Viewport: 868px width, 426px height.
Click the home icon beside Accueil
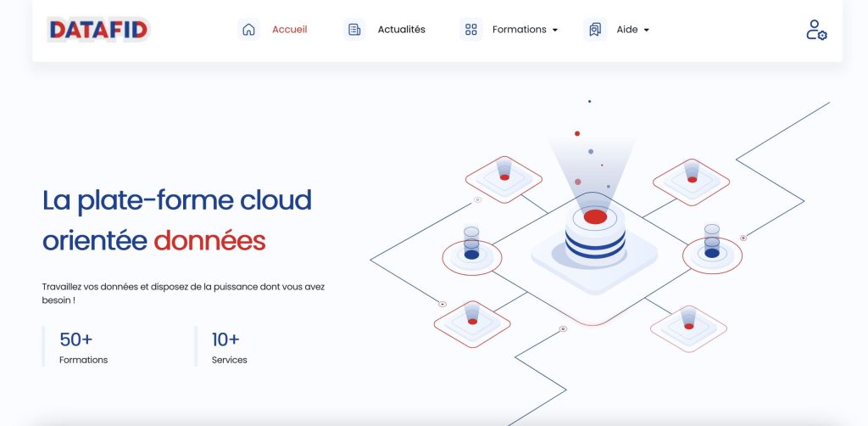coord(248,30)
